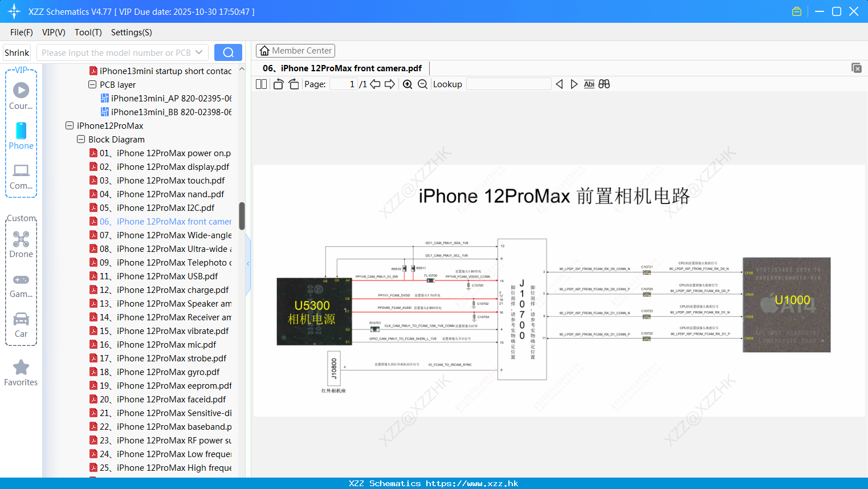
Task: Zoom in on the schematic
Action: [407, 84]
